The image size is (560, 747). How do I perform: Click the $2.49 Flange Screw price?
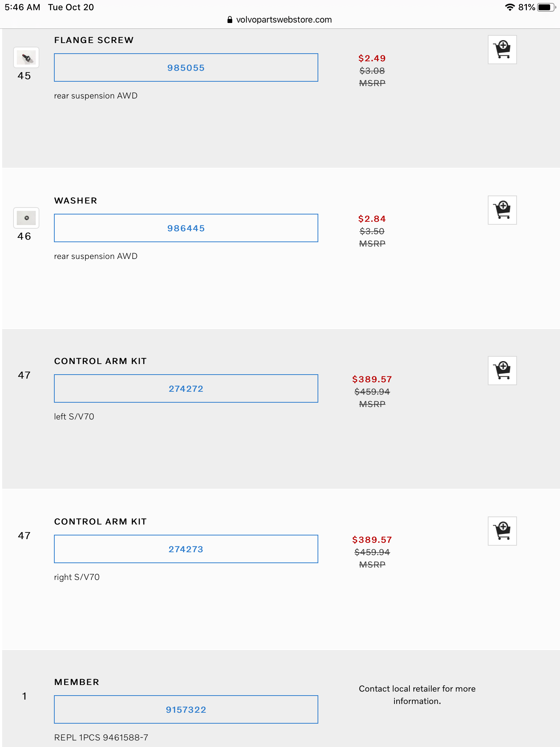(x=372, y=58)
